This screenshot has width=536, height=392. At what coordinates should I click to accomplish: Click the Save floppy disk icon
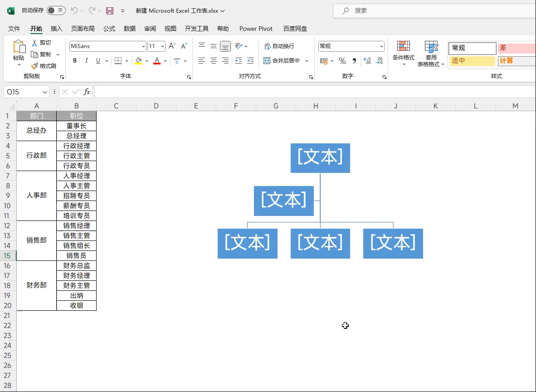pos(110,10)
